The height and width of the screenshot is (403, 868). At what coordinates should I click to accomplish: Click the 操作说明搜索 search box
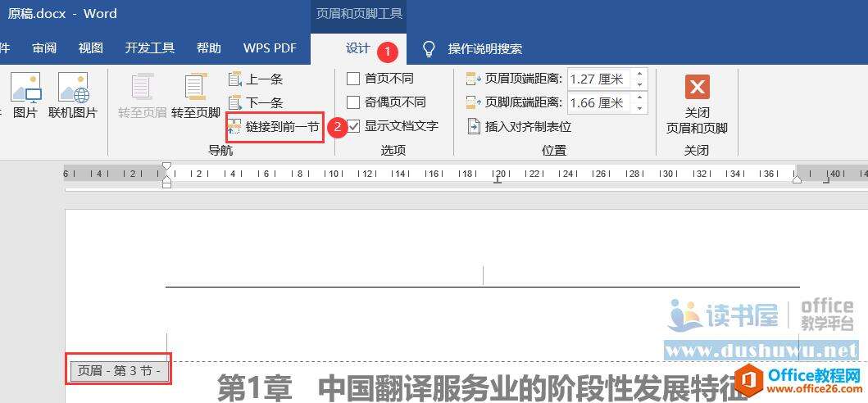click(485, 49)
